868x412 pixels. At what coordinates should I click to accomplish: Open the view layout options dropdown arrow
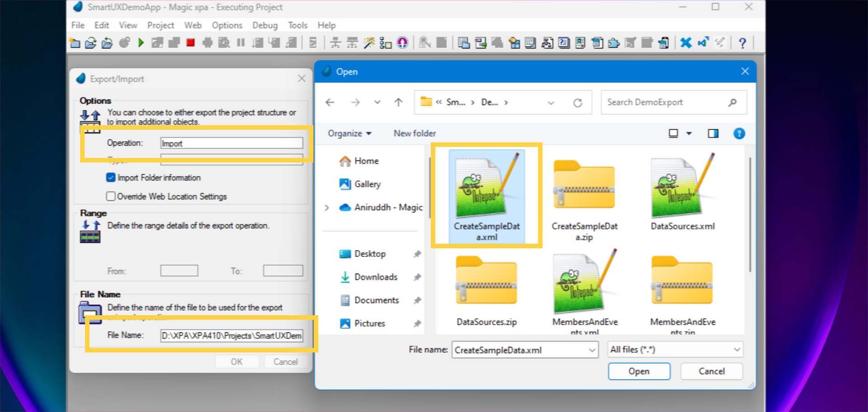(x=689, y=133)
